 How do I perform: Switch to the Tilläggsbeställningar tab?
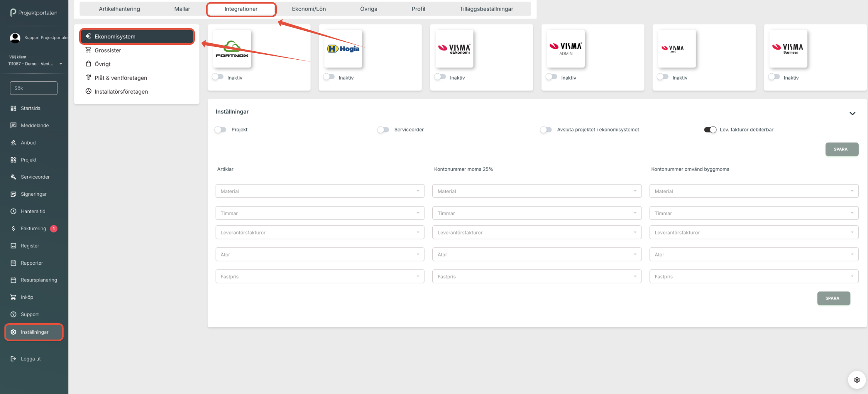click(486, 9)
